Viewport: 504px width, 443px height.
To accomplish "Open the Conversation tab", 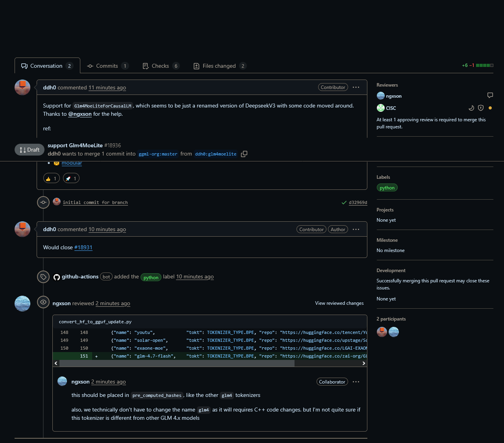I will click(x=47, y=66).
